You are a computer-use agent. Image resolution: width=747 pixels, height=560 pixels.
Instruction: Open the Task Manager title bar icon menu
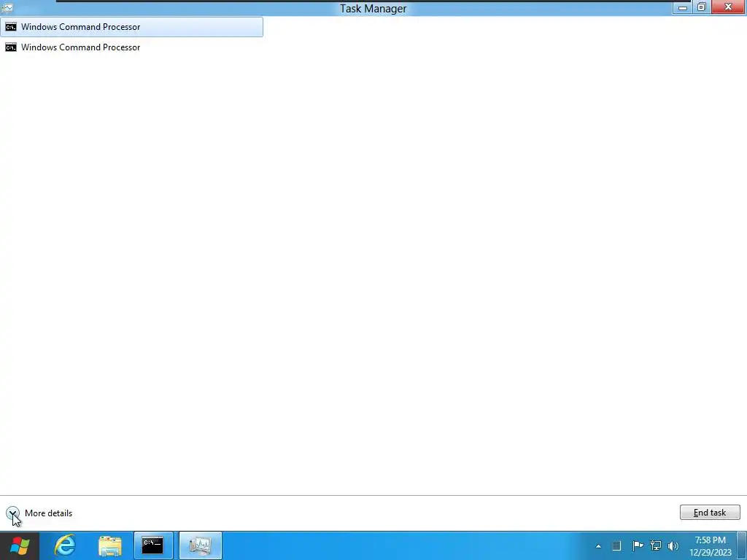(x=7, y=7)
